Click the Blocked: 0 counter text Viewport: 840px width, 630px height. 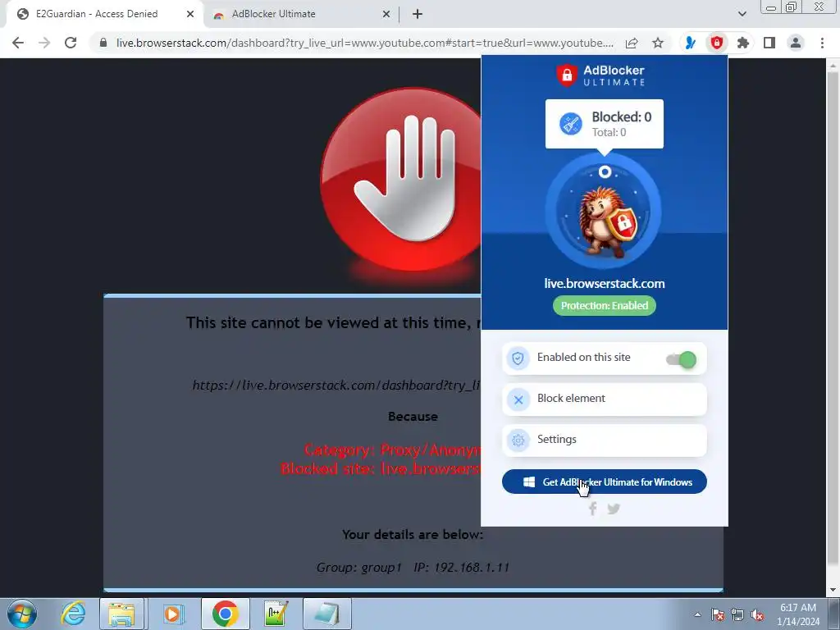(622, 116)
